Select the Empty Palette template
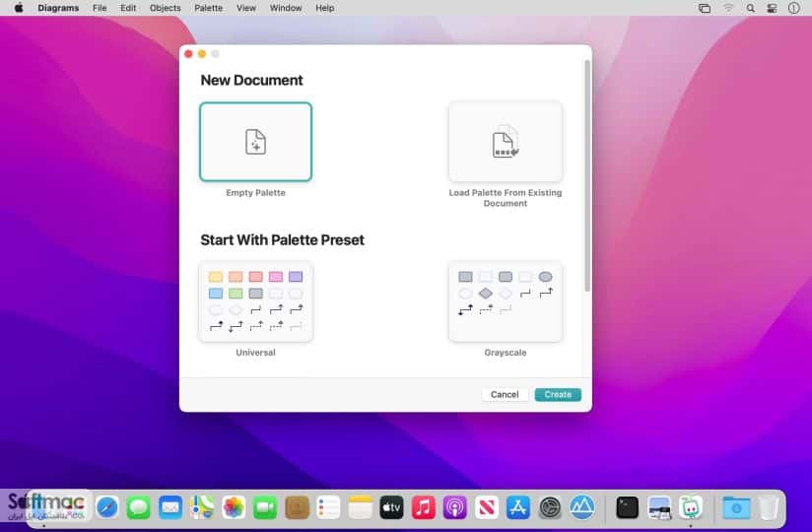This screenshot has height=532, width=812. (x=256, y=142)
